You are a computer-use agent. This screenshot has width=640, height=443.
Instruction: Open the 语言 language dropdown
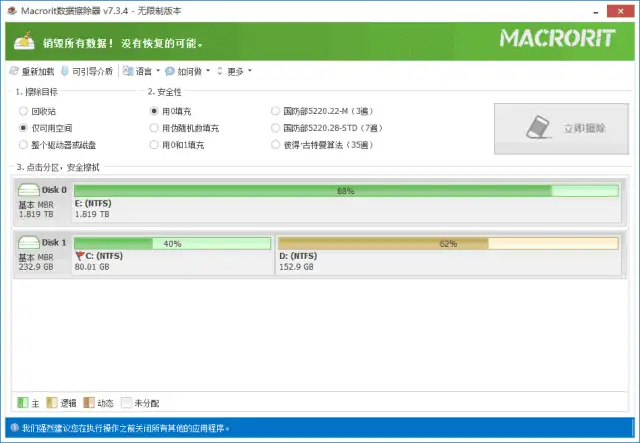click(x=139, y=71)
